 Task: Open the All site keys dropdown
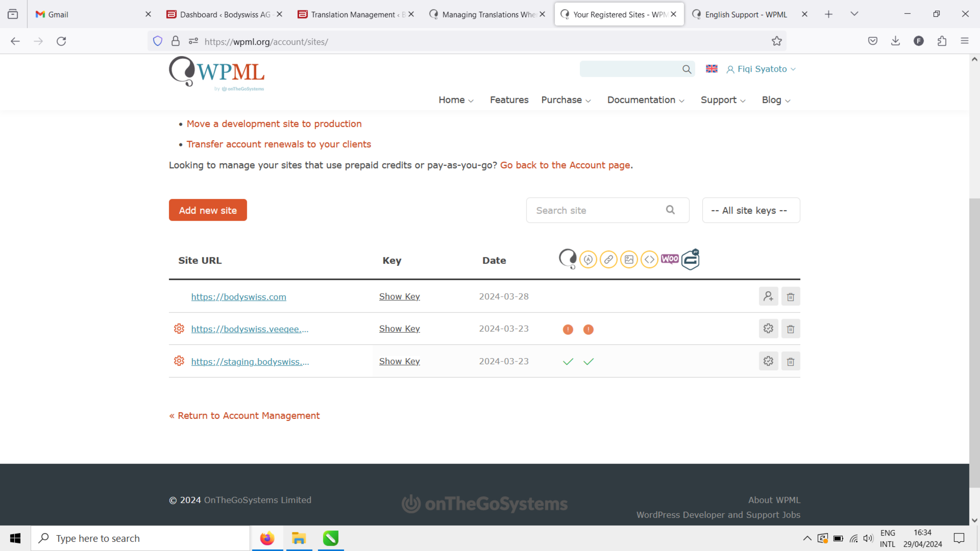[751, 210]
